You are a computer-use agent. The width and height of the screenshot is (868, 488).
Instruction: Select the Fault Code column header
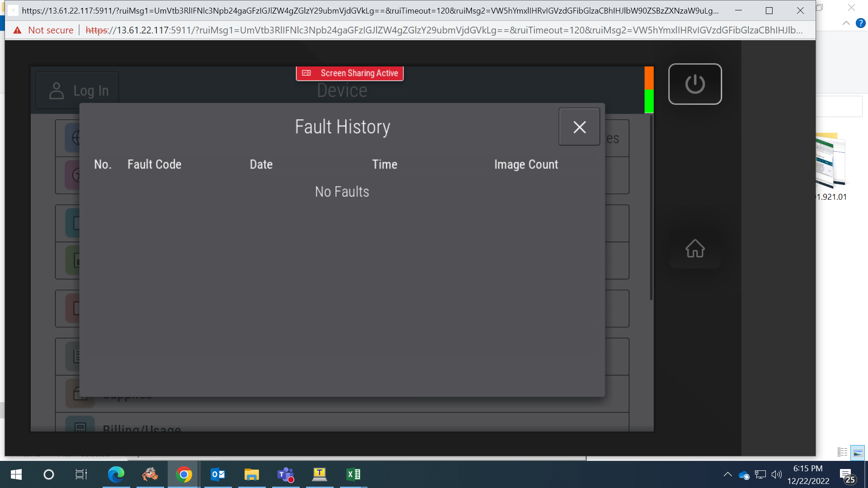(154, 164)
